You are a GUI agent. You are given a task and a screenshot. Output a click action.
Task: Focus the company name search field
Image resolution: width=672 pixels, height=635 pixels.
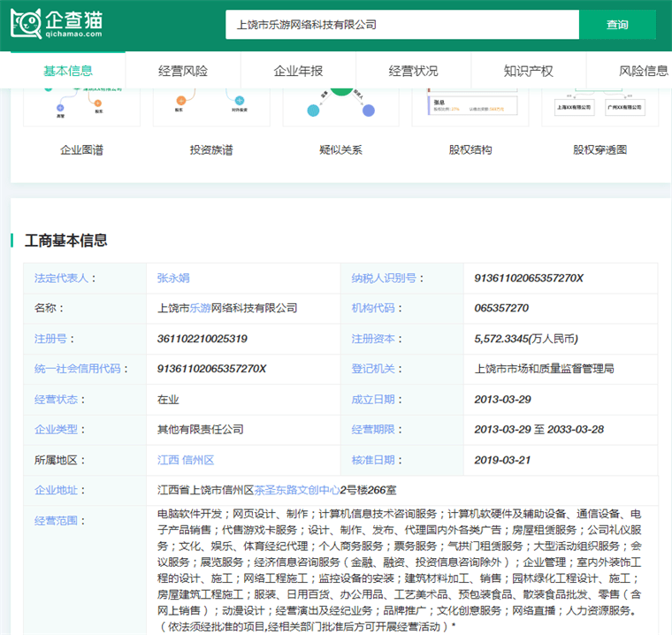click(x=402, y=25)
